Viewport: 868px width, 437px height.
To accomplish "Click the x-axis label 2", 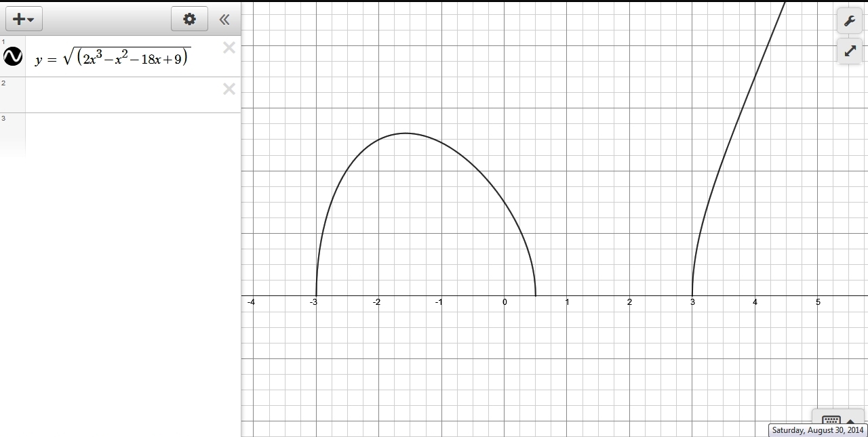I will [x=629, y=302].
